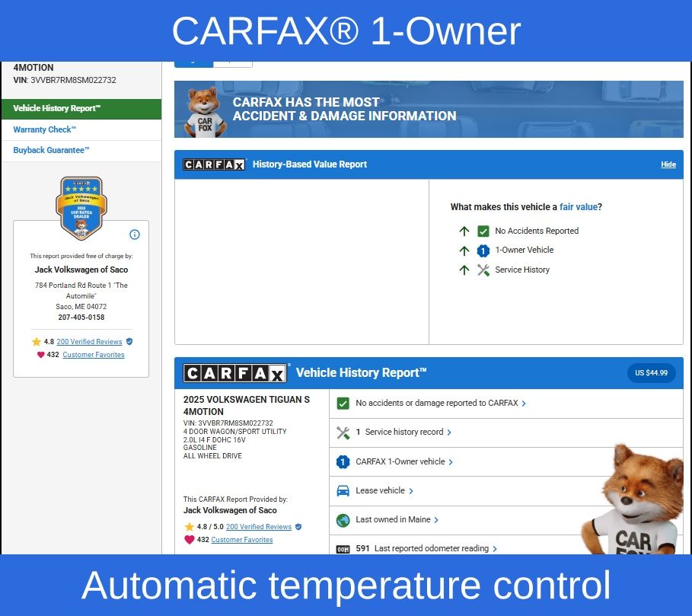This screenshot has height=616, width=692.
Task: Expand No accidents or damage reported details
Action: click(440, 404)
